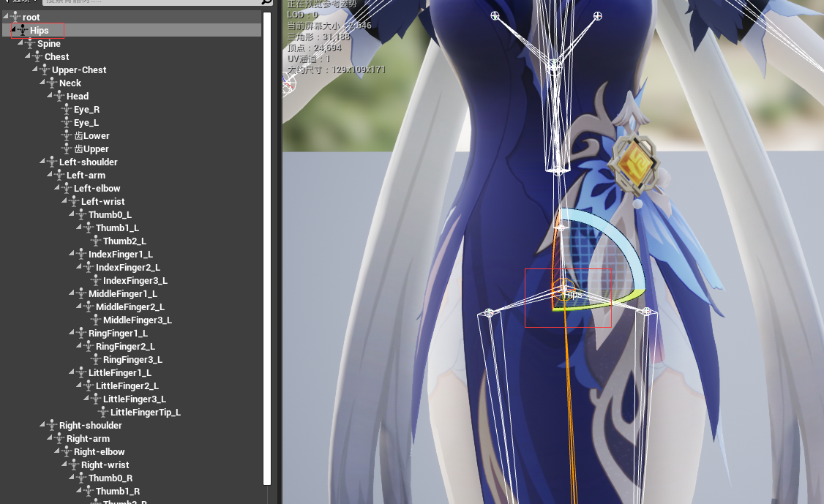This screenshot has height=504, width=824.
Task: Collapse the Left-shoulder node arrow
Action: pos(42,161)
